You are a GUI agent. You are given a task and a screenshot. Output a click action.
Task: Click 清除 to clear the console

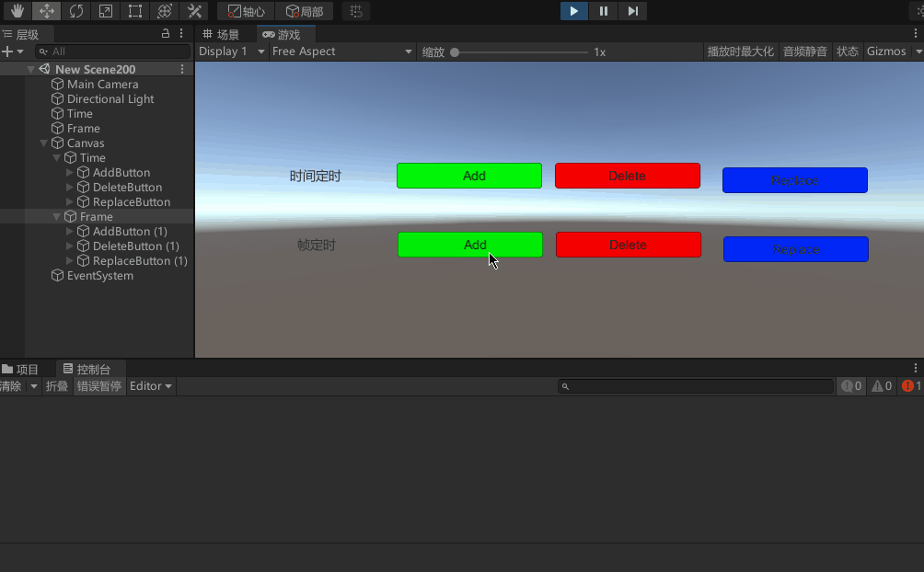tap(12, 386)
